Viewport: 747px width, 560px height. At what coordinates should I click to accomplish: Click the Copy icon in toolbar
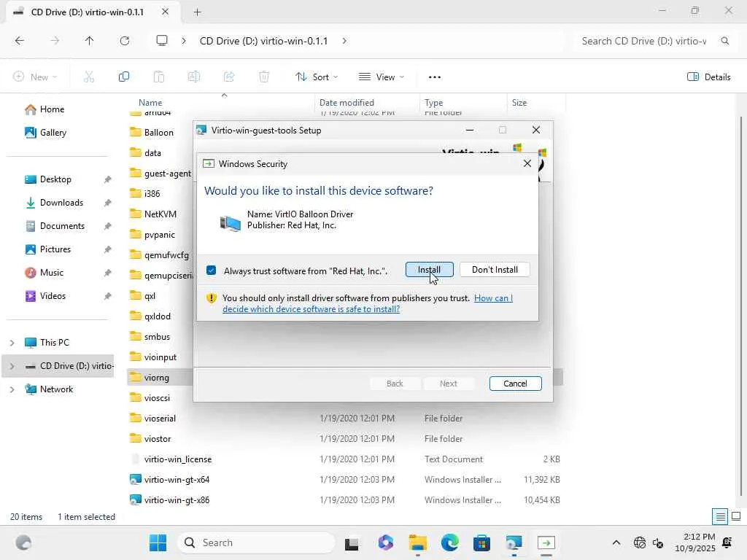click(124, 77)
